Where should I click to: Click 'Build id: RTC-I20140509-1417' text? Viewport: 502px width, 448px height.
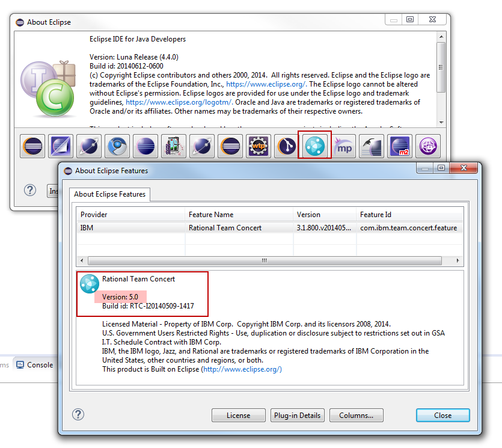click(148, 306)
